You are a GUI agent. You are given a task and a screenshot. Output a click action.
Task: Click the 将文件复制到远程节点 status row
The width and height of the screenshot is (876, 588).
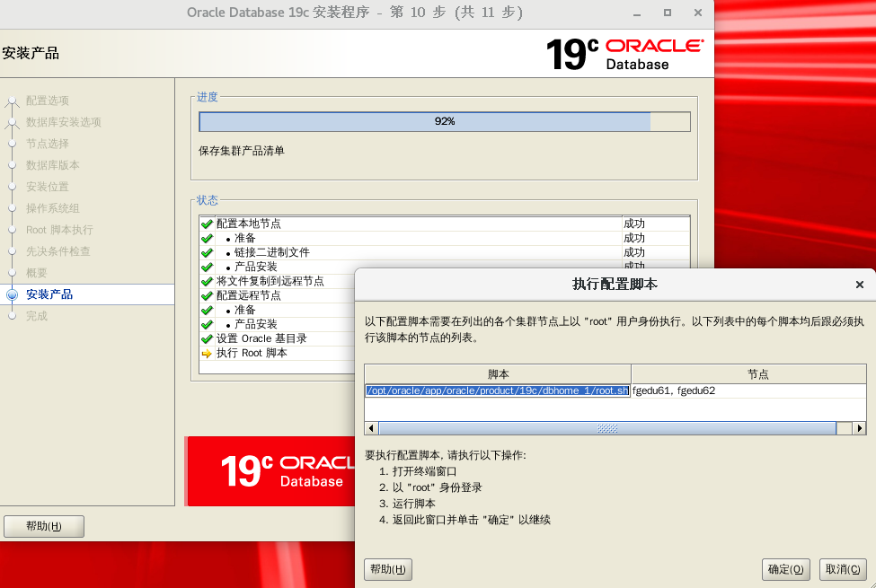[x=277, y=282]
